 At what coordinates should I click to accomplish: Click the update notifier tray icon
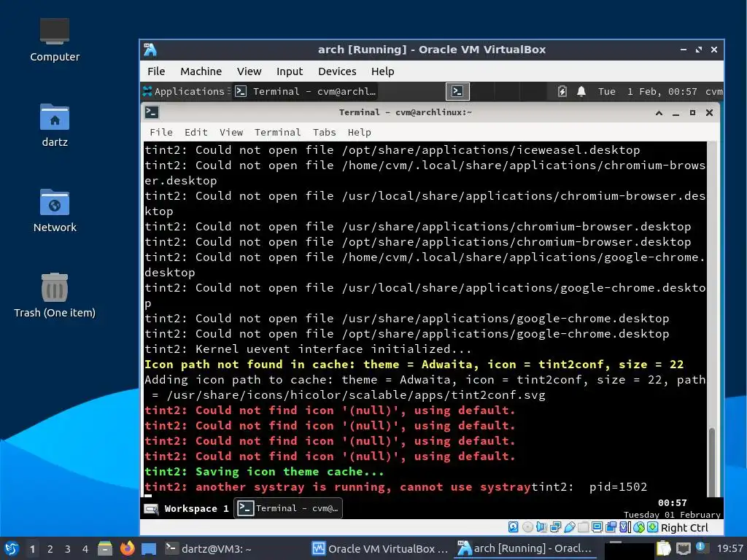700,547
